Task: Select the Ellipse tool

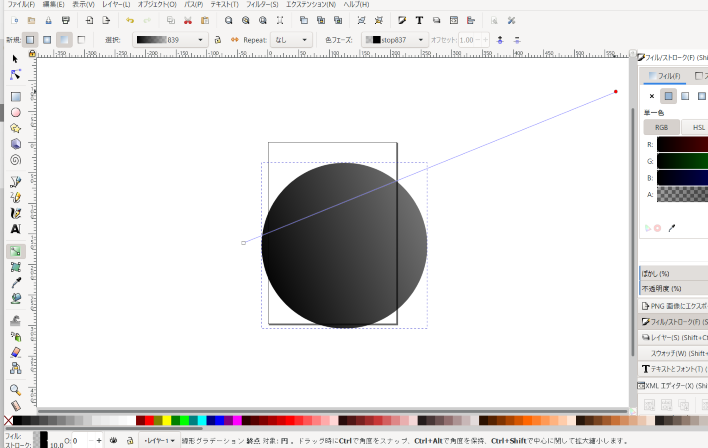Action: (15, 112)
